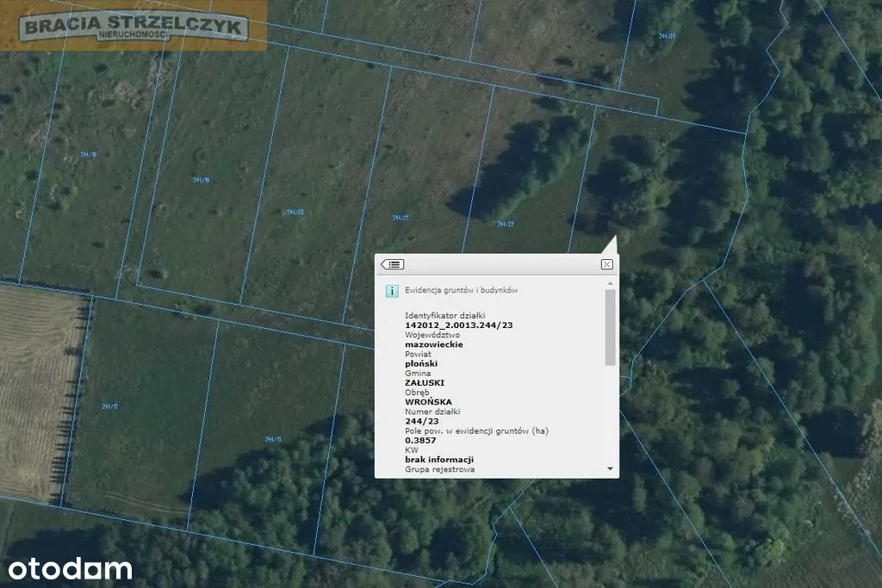Select parcel labeled 244/19 on map

(x=202, y=180)
